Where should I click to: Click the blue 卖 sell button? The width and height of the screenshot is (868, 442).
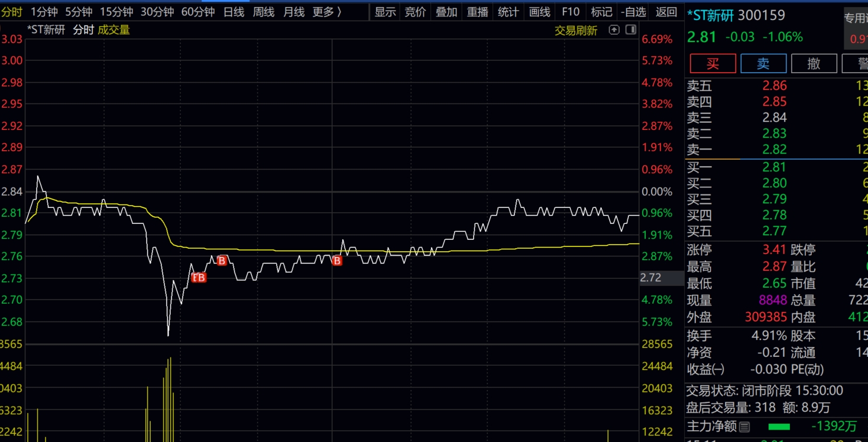pyautogui.click(x=763, y=63)
